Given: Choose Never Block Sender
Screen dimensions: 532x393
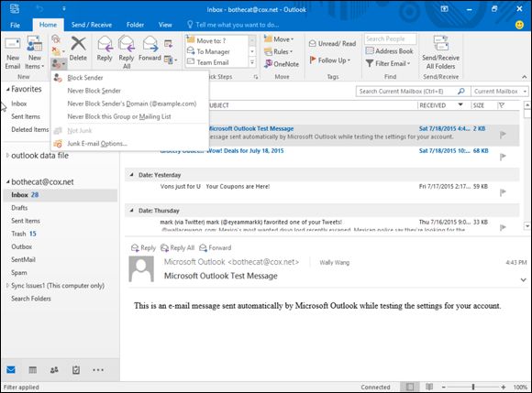Looking at the screenshot, I should (129, 91).
